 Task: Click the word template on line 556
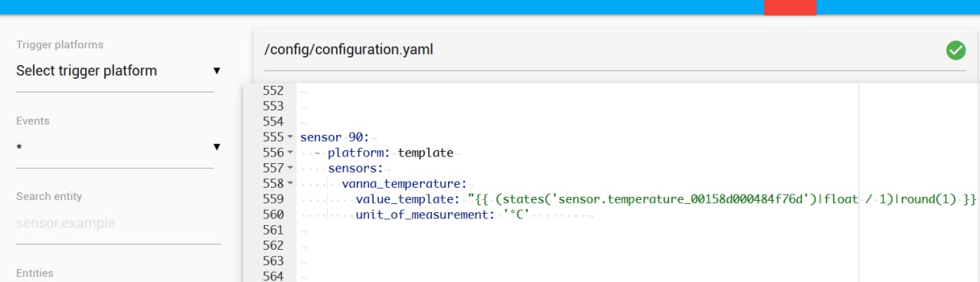[426, 152]
